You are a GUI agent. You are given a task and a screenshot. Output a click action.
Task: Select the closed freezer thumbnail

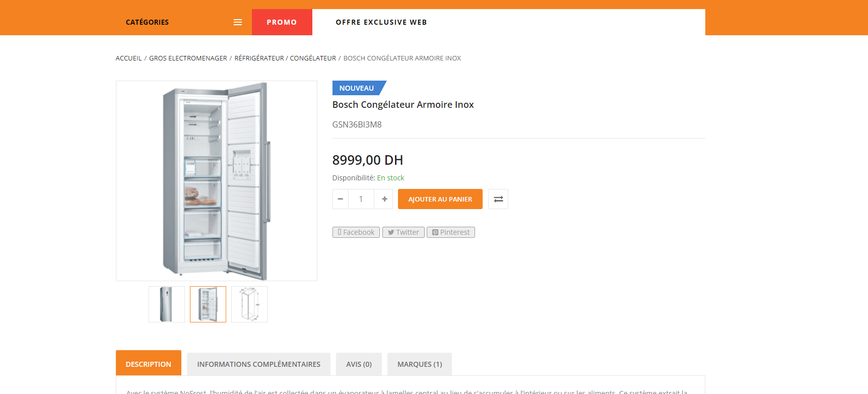point(167,304)
